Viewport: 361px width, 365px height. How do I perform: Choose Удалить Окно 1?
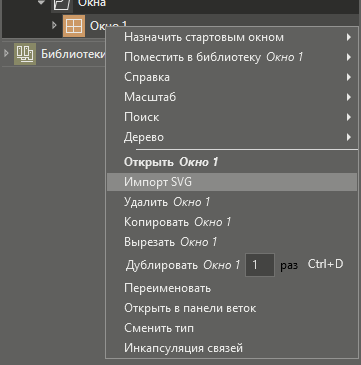[232, 202]
